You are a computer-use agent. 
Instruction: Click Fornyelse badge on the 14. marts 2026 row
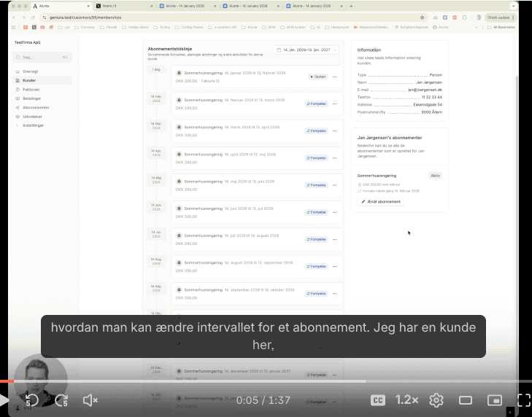pyautogui.click(x=316, y=131)
